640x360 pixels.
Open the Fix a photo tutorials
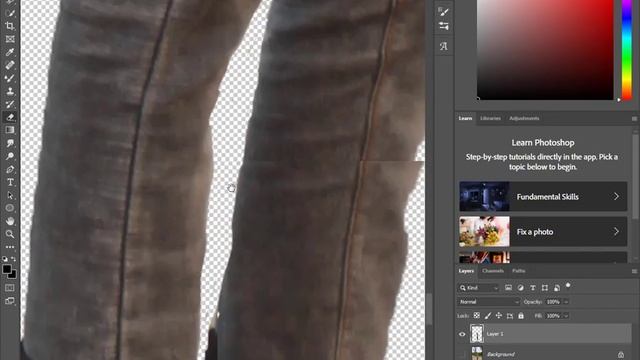pos(543,231)
